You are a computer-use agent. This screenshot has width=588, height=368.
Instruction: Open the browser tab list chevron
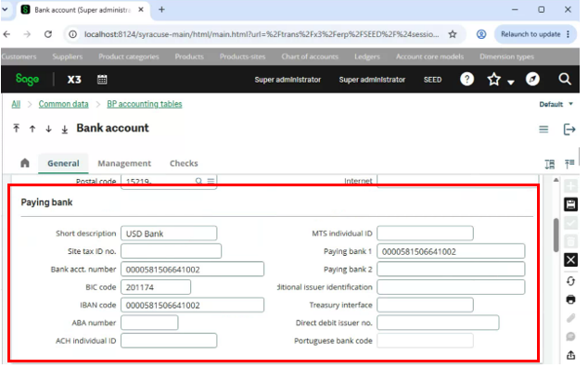tap(5, 10)
